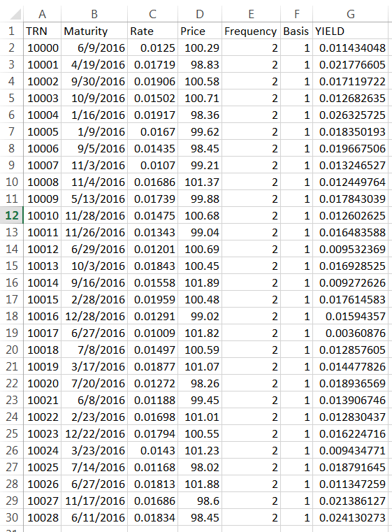Select price cell 98.83
This screenshot has height=532, width=392.
[x=200, y=64]
